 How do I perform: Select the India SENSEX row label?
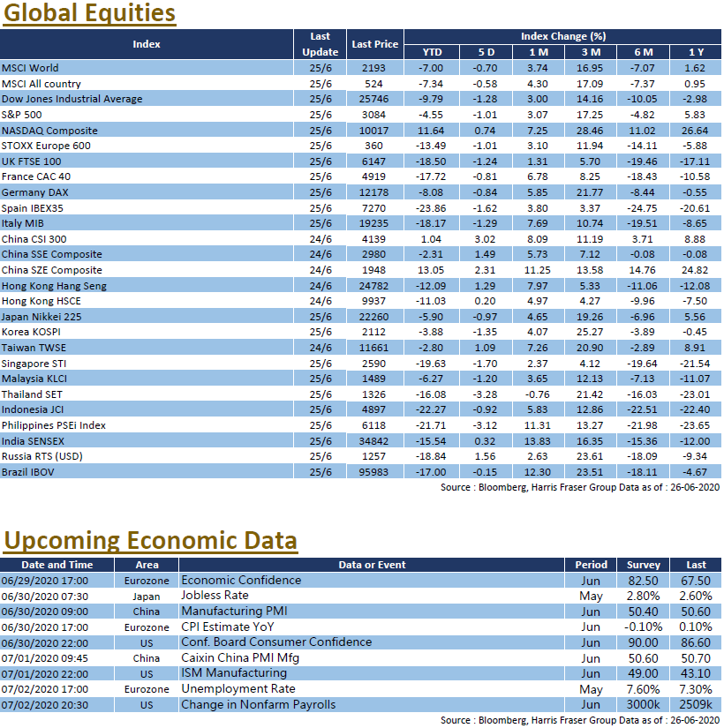click(x=33, y=441)
